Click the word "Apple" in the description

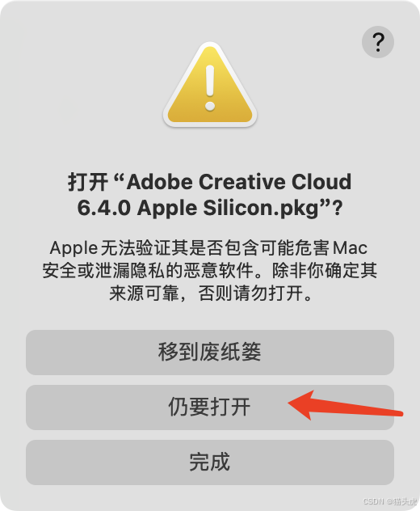pyautogui.click(x=73, y=248)
